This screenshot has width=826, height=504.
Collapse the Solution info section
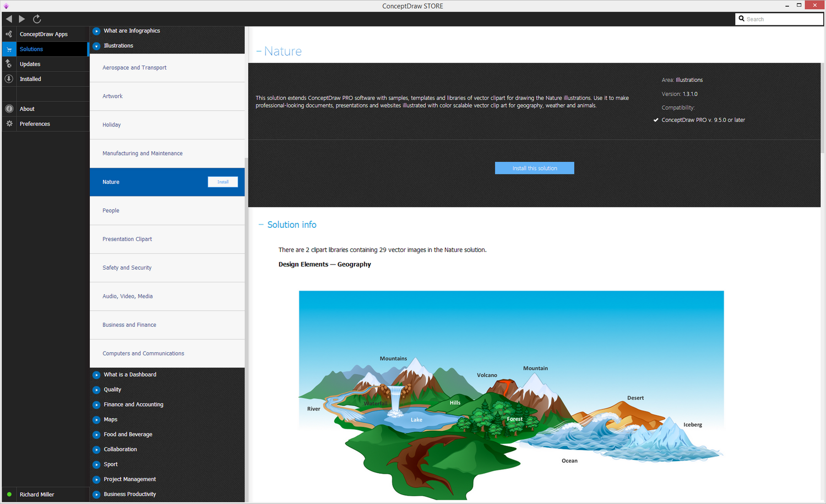point(261,224)
